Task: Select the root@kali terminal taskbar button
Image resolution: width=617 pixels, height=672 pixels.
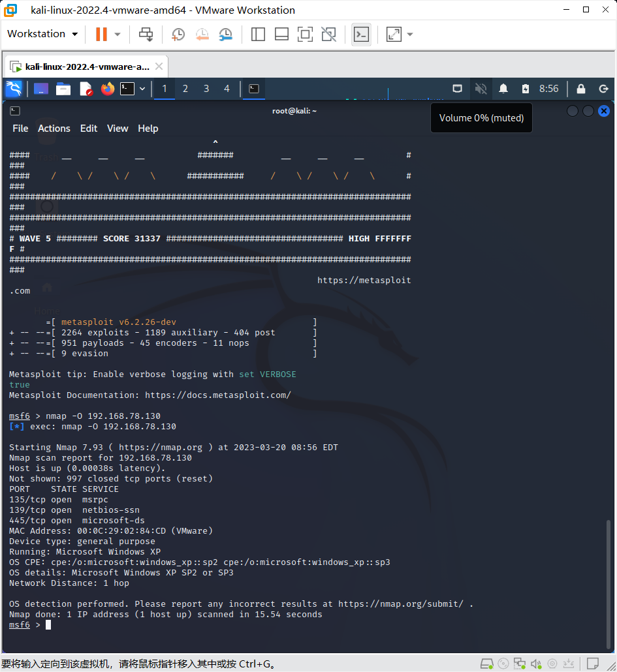Action: [254, 89]
